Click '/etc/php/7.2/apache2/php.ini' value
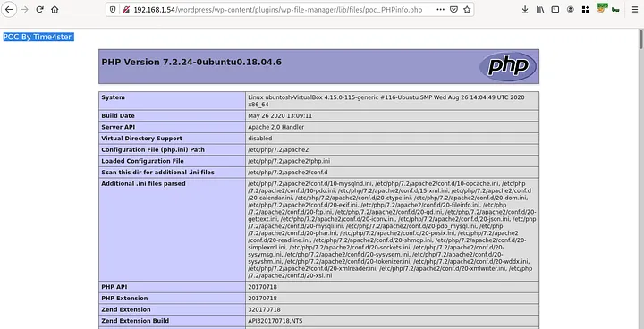The height and width of the screenshot is (329, 644). (289, 161)
